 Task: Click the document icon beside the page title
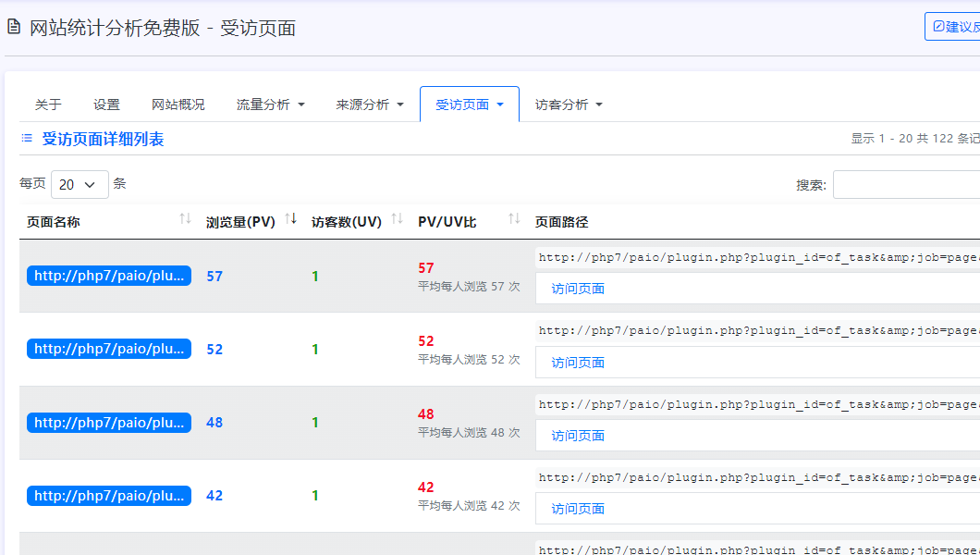click(13, 27)
